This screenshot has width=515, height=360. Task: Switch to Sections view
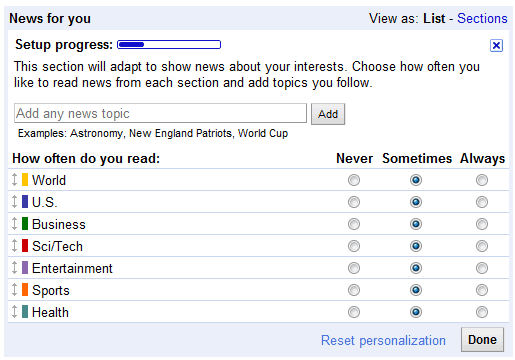pos(482,18)
